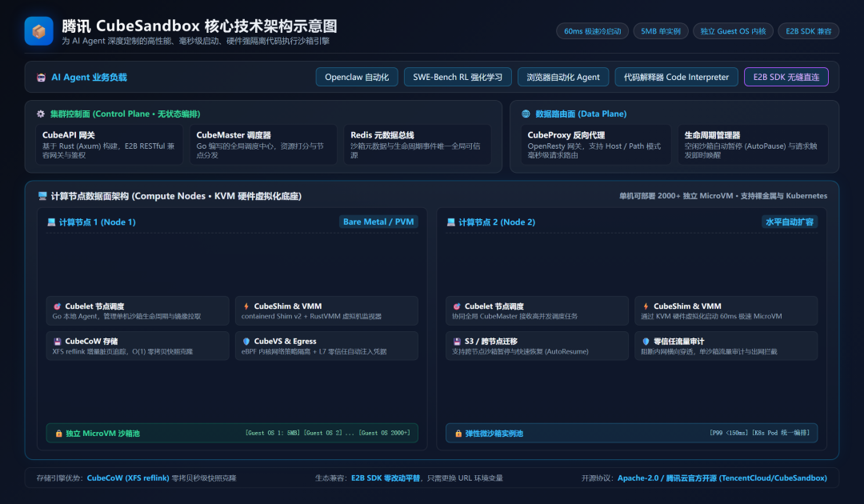The image size is (864, 504).
Task: Click the P99 <150ms K8s Pod text
Action: (760, 433)
